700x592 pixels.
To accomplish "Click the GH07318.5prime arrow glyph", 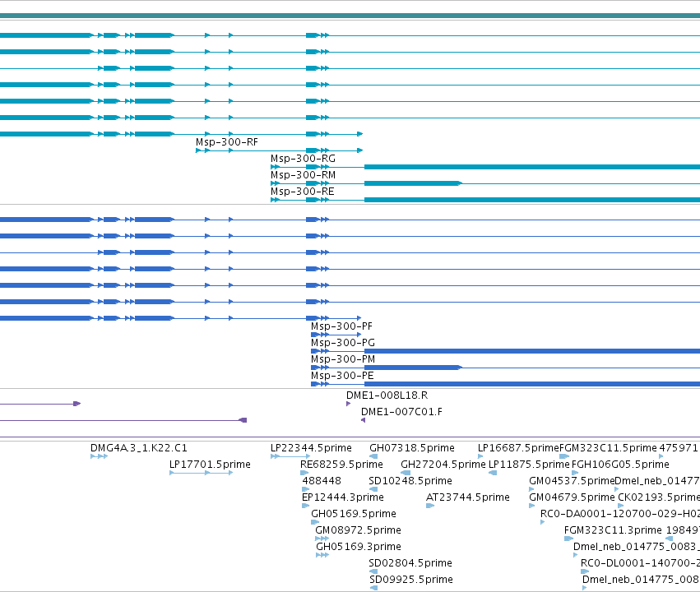I will coord(373,456).
